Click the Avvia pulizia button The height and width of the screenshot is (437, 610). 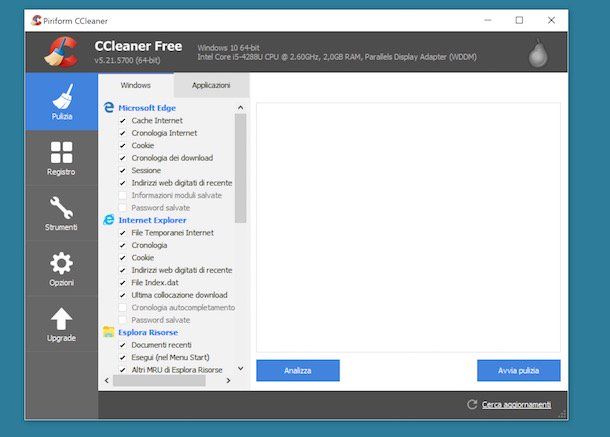point(519,370)
